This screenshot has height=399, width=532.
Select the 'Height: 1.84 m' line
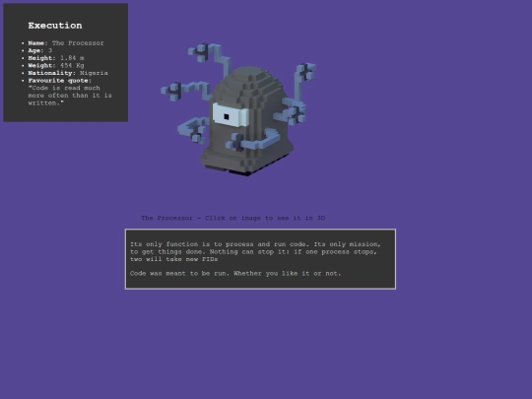point(56,58)
